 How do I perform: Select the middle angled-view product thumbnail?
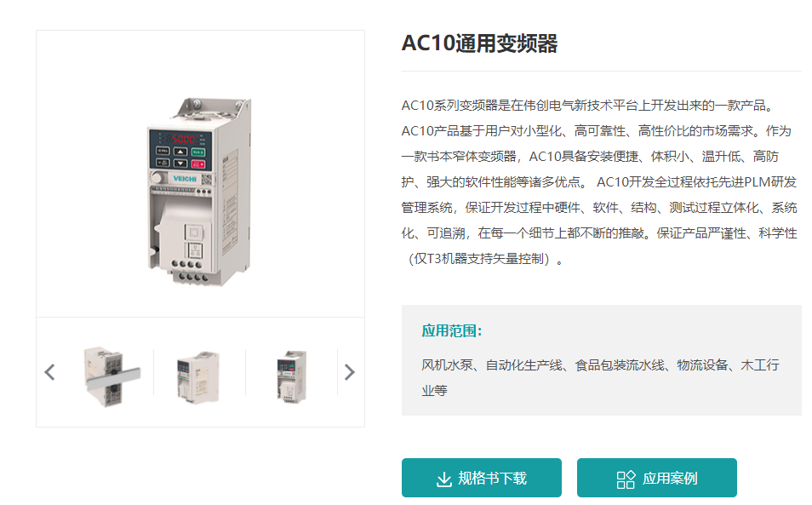point(198,377)
